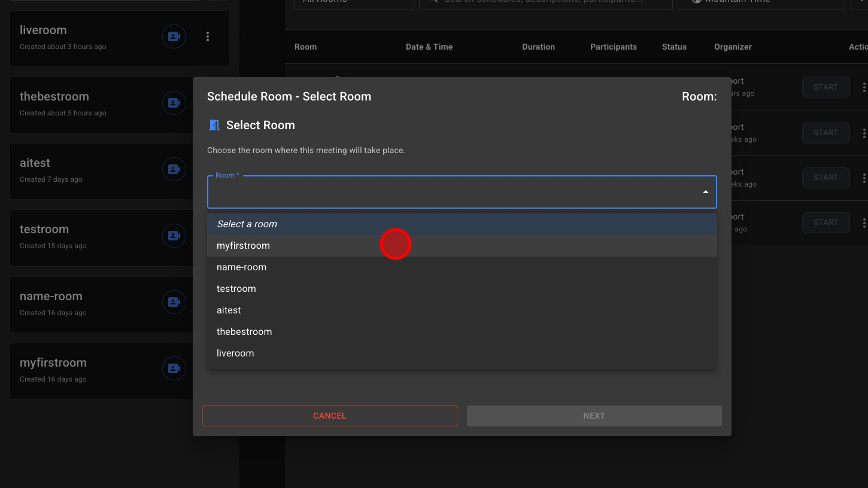Start video call for name-room
868x488 pixels.
coord(174,303)
